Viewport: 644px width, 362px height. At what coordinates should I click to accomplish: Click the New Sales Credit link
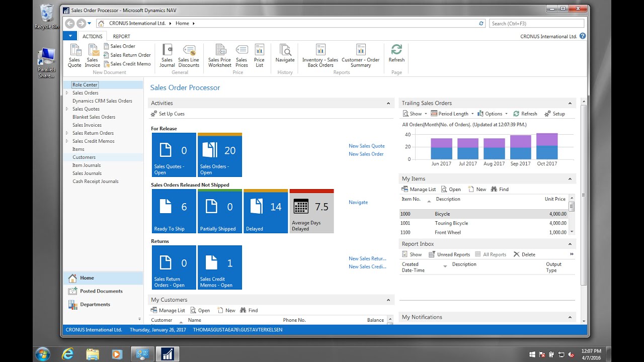(368, 267)
